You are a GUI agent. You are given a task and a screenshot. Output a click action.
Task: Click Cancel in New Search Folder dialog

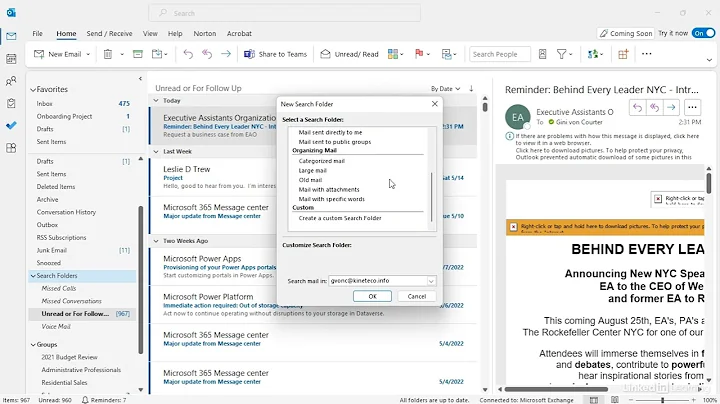click(416, 297)
